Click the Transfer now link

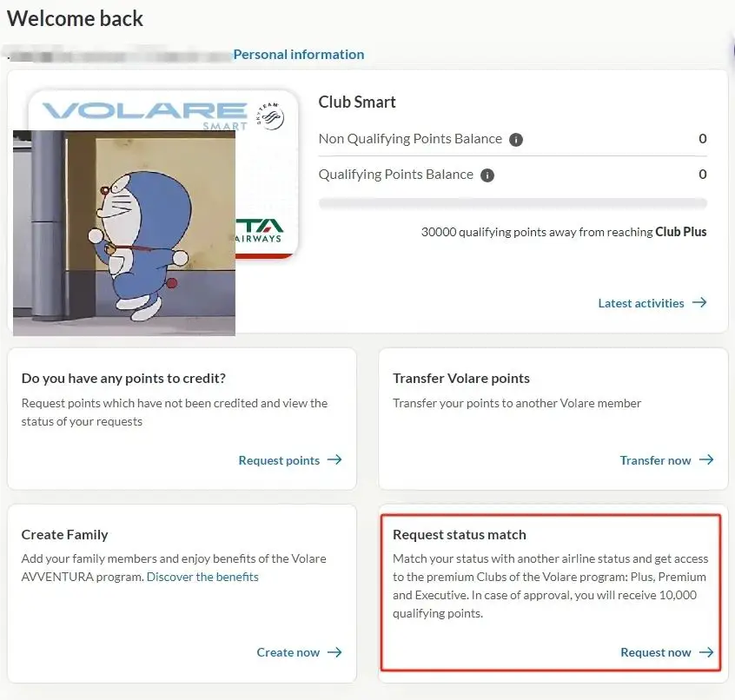(x=656, y=460)
